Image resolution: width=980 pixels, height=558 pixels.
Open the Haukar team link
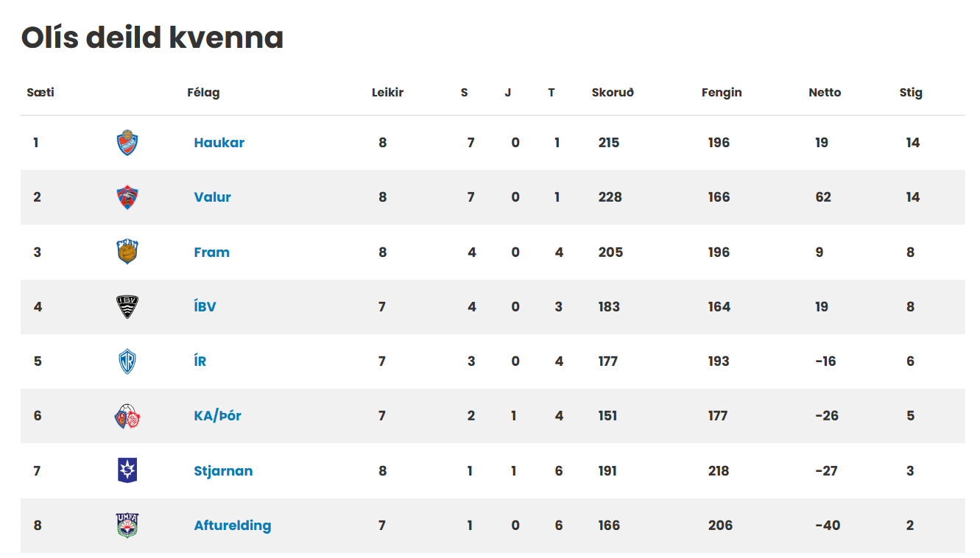(x=219, y=143)
